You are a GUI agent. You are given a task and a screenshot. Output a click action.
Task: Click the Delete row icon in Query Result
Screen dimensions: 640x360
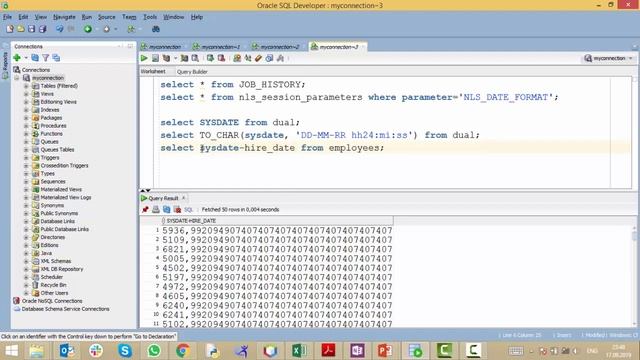pyautogui.click(x=178, y=209)
